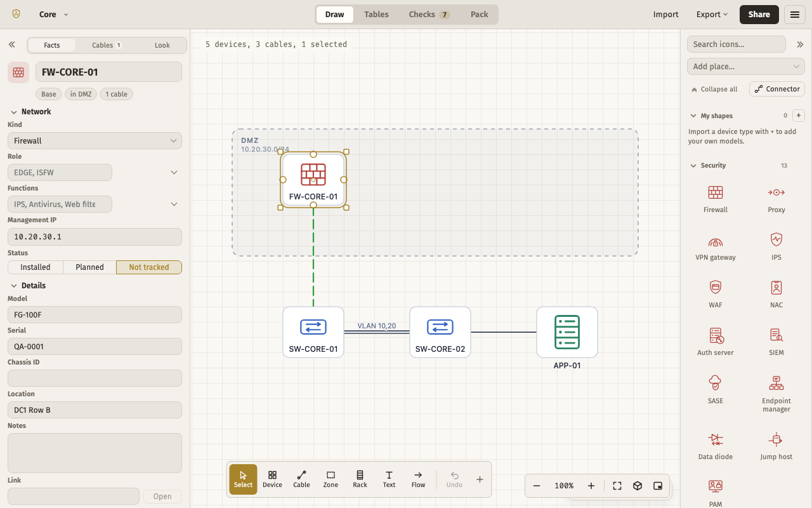Click the app logo shield icon

pos(16,14)
